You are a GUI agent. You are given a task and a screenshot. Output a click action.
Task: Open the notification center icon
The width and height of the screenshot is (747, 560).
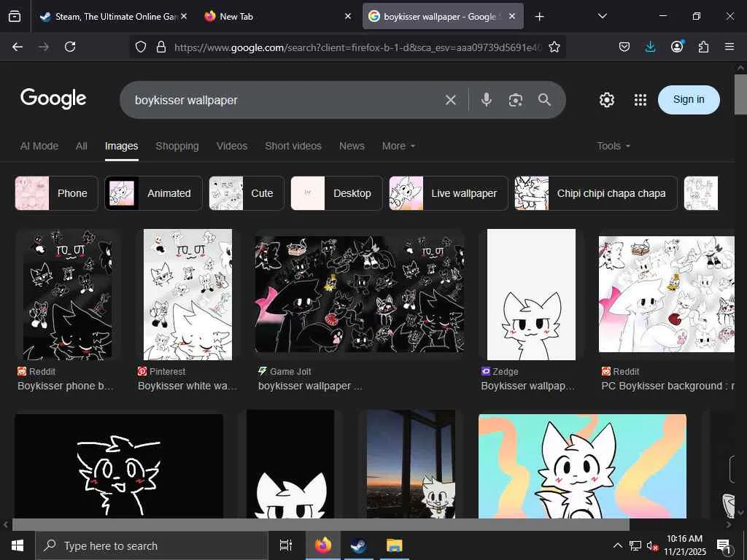724,546
